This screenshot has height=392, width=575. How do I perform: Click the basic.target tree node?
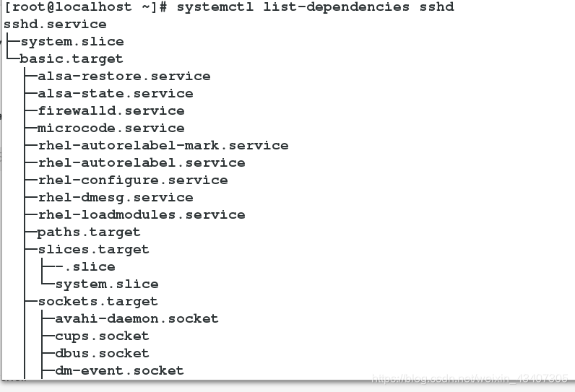click(x=72, y=59)
